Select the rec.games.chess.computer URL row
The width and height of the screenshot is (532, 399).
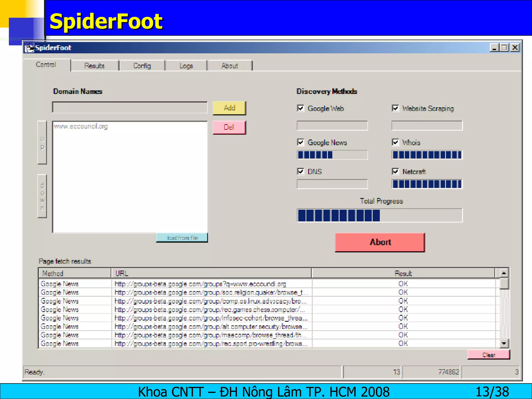click(x=267, y=310)
